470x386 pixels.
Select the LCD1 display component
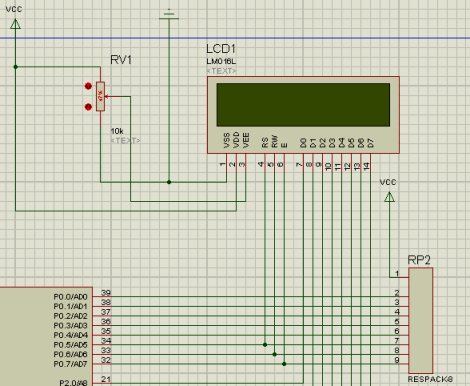(303, 115)
